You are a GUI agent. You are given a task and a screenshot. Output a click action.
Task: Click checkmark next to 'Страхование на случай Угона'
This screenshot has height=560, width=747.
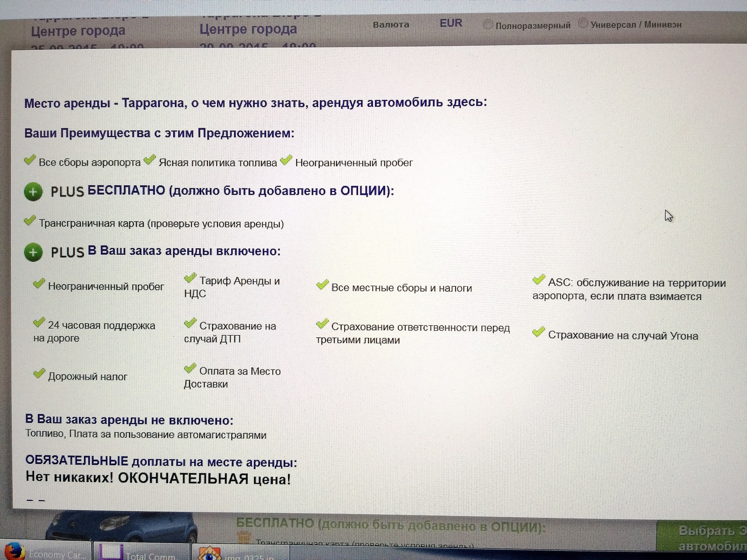point(538,332)
